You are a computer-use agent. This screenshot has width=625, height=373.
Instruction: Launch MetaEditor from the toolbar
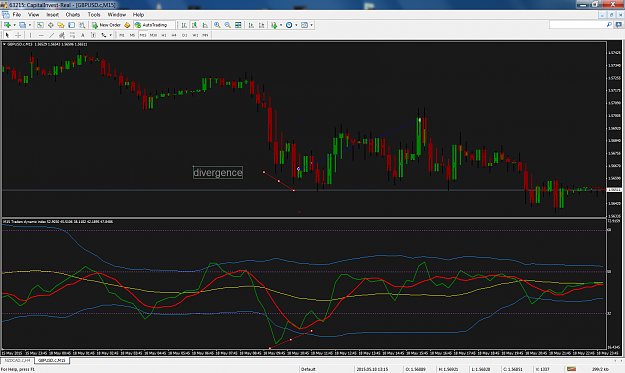tap(127, 25)
